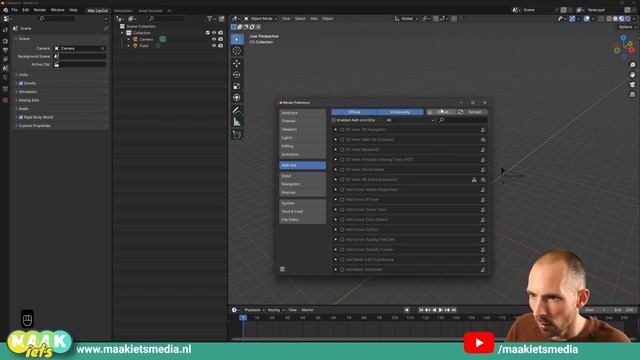Hide the Collection with its eye icon
Screen dimensions: 640x360
214,33
